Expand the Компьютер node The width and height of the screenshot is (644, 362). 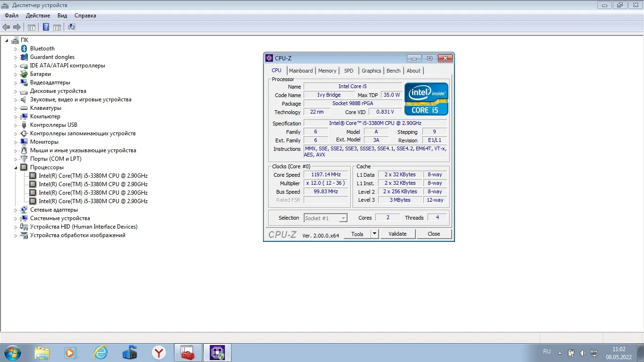coord(16,117)
